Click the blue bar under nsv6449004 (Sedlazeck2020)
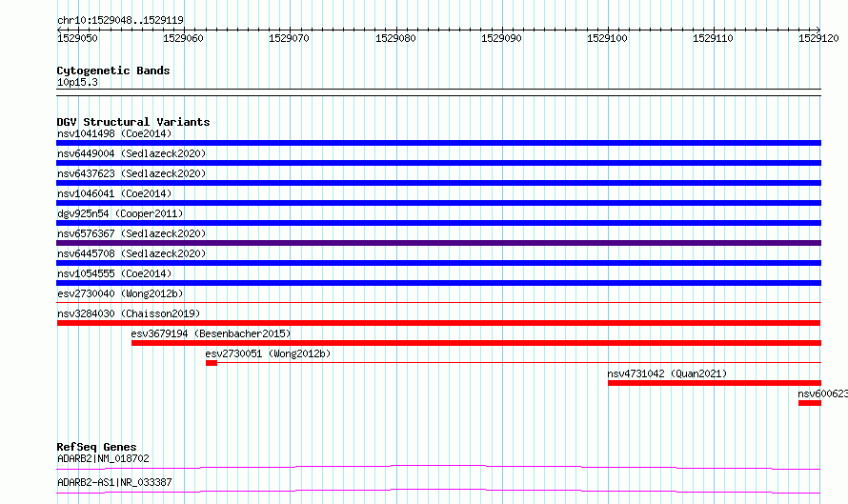Viewport: 848px width, 504px height. coord(438,163)
